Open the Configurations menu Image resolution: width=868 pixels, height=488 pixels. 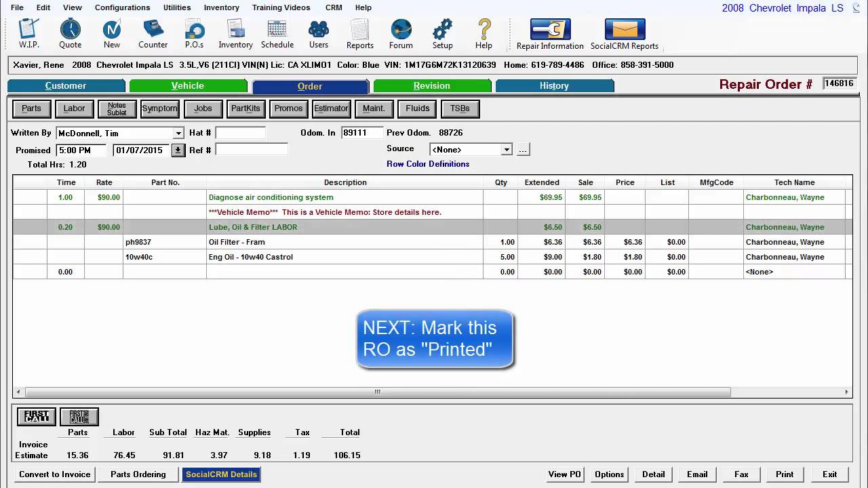coord(122,7)
